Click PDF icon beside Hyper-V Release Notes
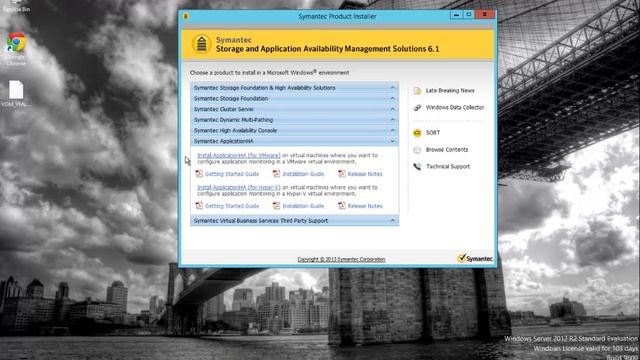 click(x=342, y=206)
